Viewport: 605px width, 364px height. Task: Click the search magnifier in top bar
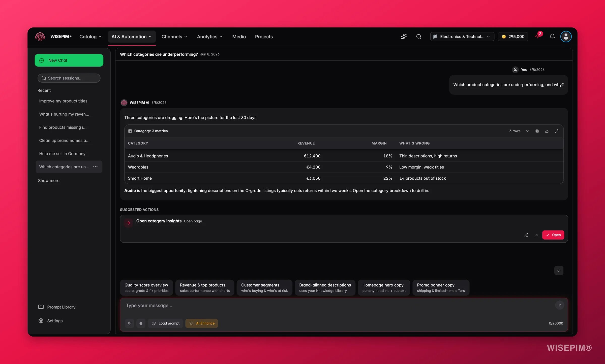click(419, 37)
